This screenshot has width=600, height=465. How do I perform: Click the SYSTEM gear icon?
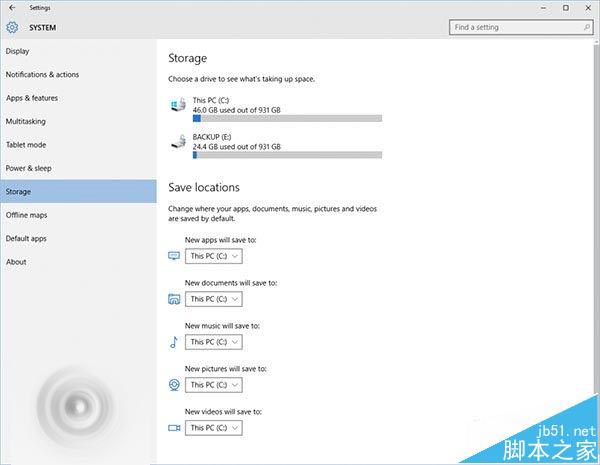click(x=12, y=28)
